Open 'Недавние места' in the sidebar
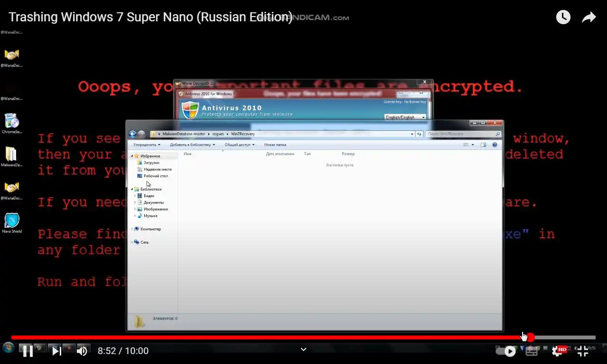This screenshot has height=364, width=607. coord(157,169)
